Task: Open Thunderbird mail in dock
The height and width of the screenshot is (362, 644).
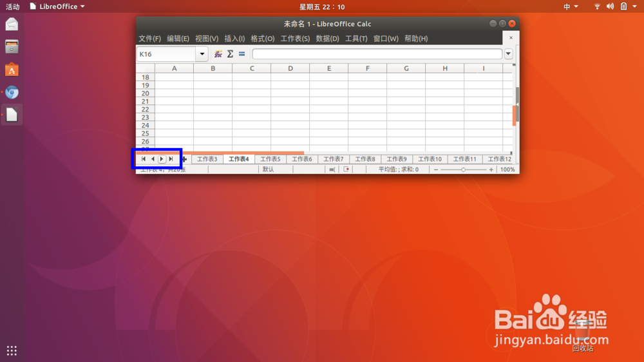Action: [12, 24]
